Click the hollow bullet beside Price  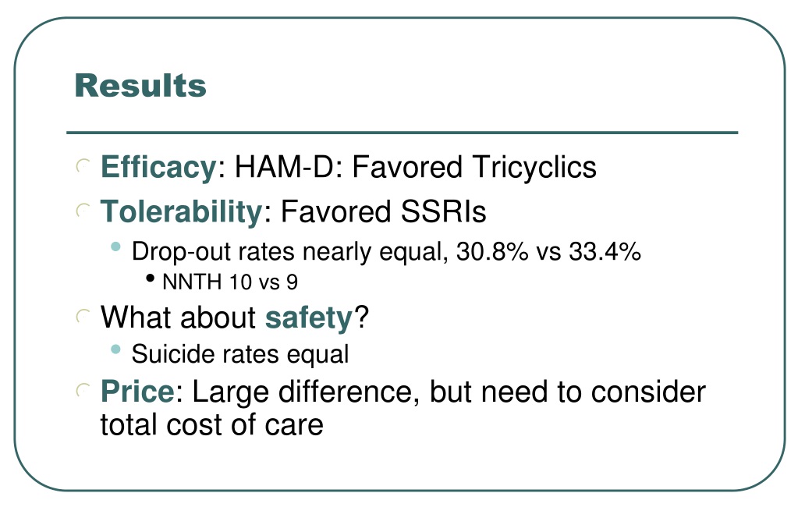pos(83,391)
